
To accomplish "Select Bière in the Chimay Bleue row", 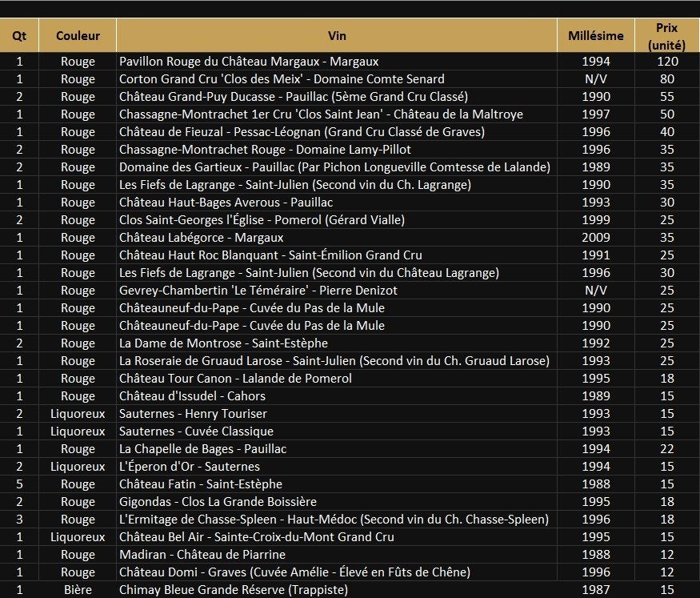I will (x=78, y=590).
